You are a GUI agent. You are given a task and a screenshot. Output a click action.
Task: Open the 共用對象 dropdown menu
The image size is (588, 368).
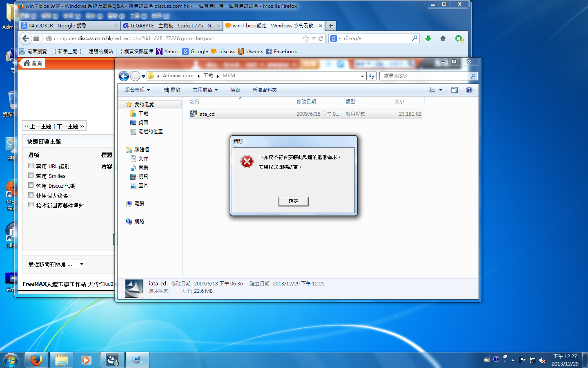coord(205,90)
